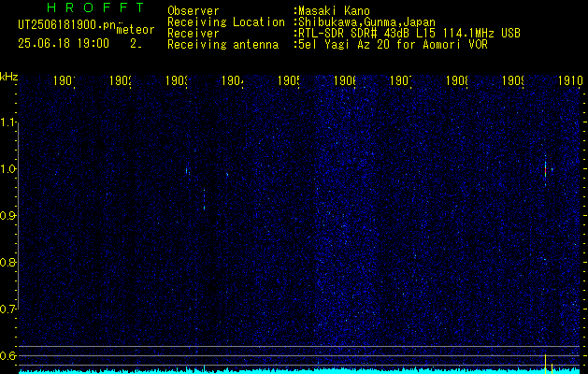Click the "meteor" label
This screenshot has width=588, height=374.
(x=136, y=30)
